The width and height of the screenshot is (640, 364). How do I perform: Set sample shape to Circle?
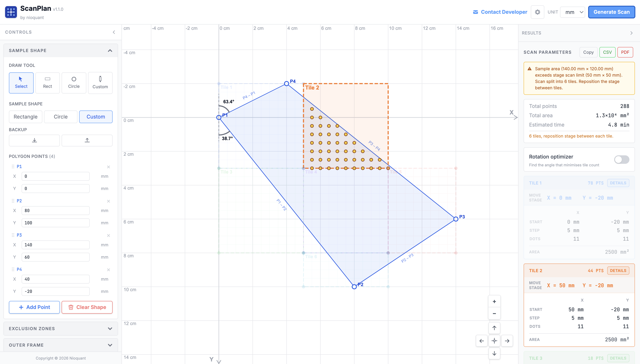point(61,117)
